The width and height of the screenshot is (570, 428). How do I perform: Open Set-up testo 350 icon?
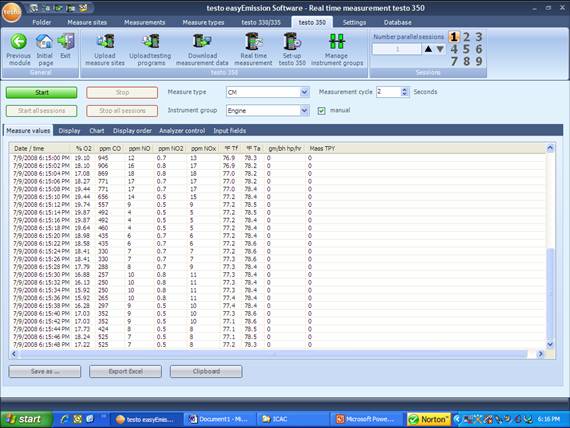tap(292, 41)
